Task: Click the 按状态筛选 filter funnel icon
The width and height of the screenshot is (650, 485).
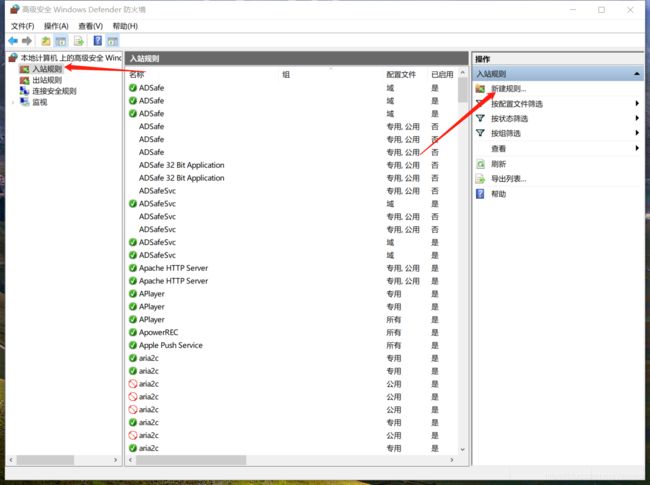Action: click(x=480, y=119)
